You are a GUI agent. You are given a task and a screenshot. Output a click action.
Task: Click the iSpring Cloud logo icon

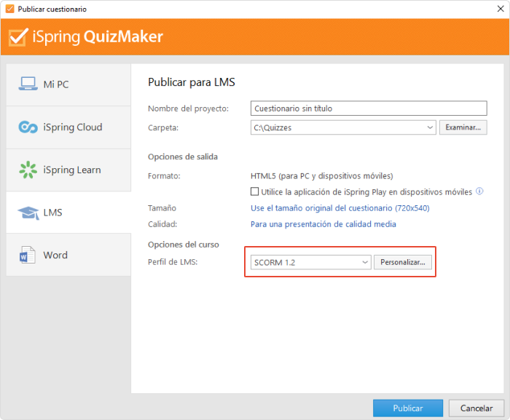[28, 127]
